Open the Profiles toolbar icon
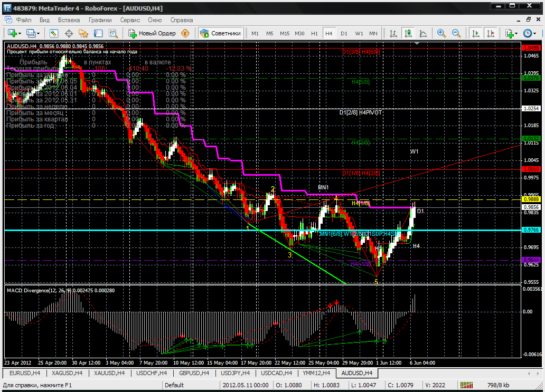Viewport: 545px width, 392px height. [x=31, y=33]
